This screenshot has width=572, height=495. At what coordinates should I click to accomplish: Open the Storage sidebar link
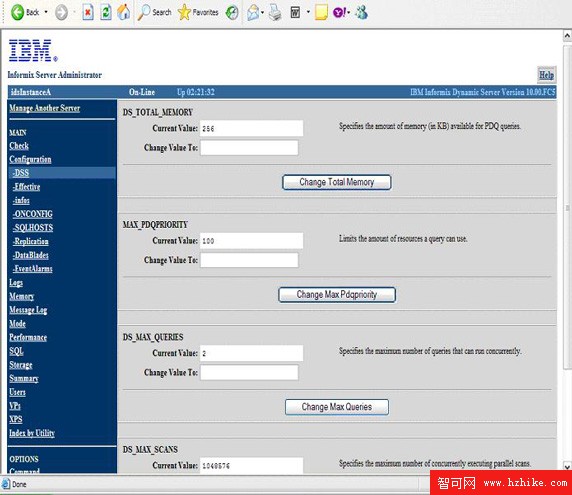(21, 365)
